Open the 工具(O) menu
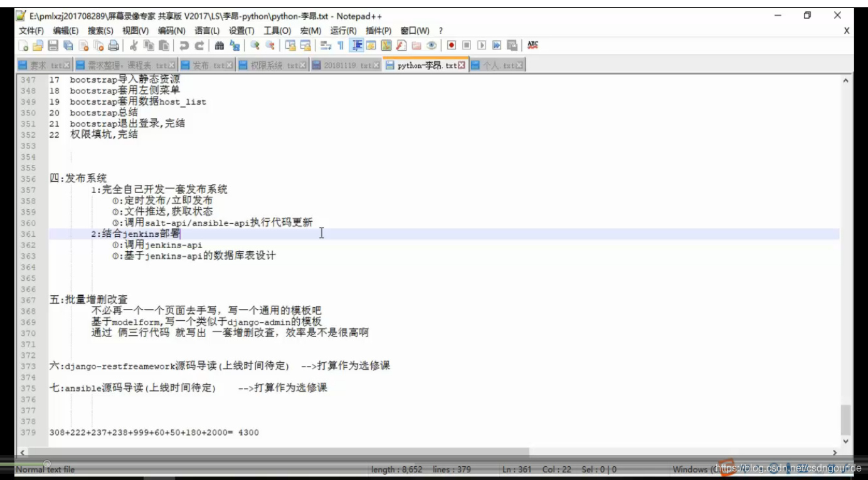Image resolution: width=868 pixels, height=480 pixels. 277,31
